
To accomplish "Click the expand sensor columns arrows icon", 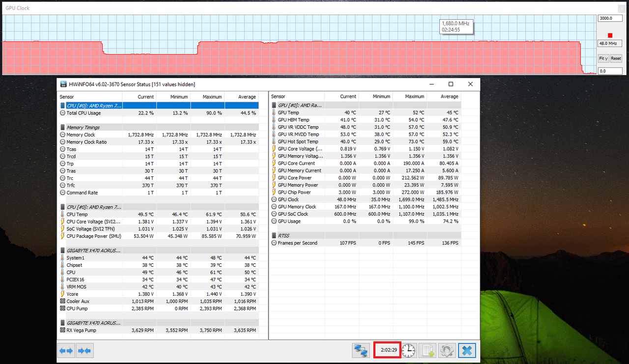I will click(x=66, y=351).
